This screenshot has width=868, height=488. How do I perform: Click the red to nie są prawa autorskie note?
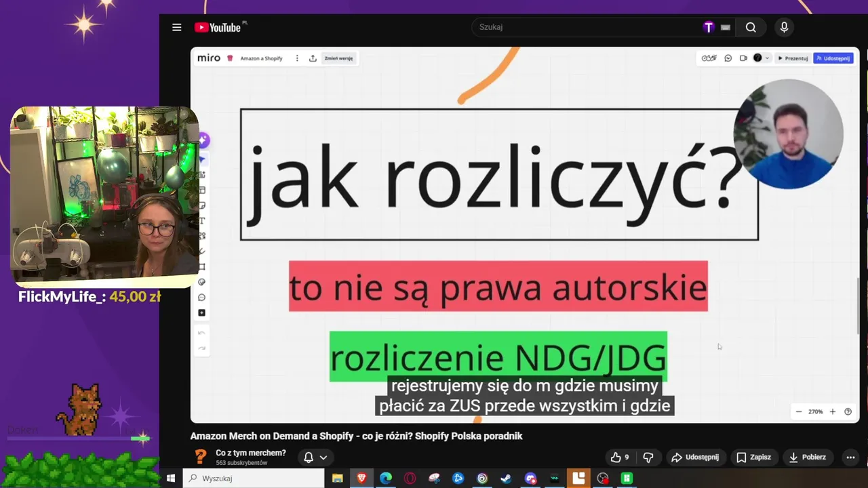(498, 286)
